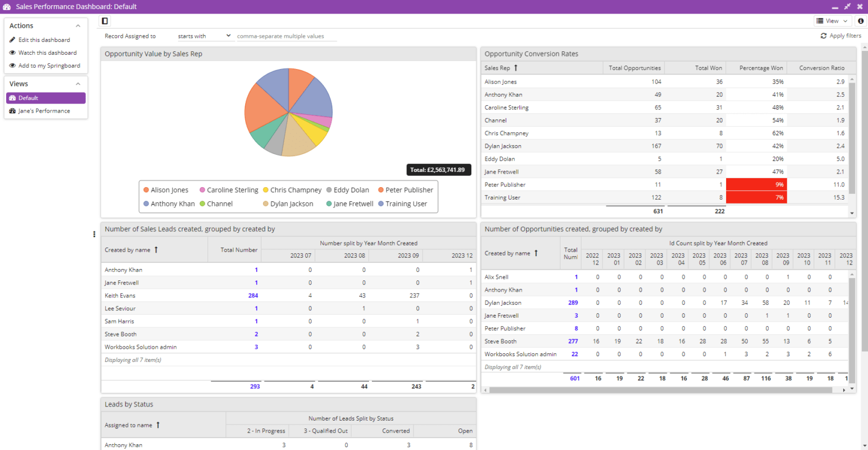This screenshot has width=868, height=450.
Task: Collapse the Views panel
Action: point(78,84)
